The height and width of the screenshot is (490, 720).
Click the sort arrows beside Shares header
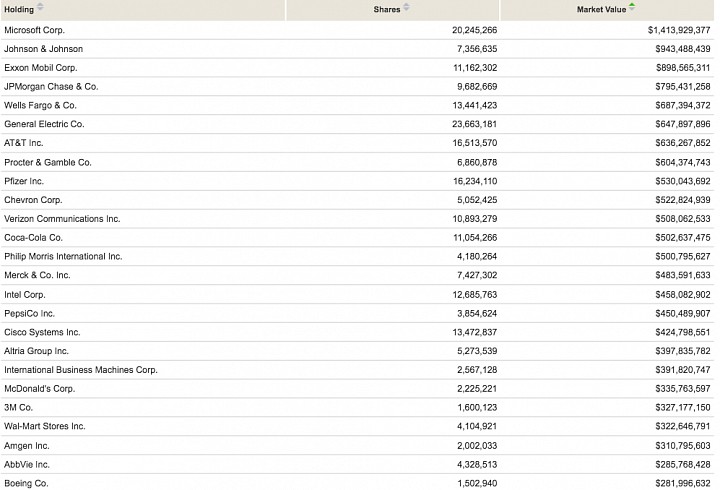tap(406, 6)
